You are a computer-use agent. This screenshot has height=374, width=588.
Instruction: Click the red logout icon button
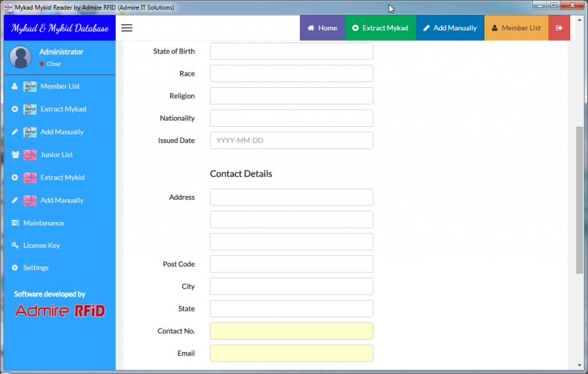559,28
